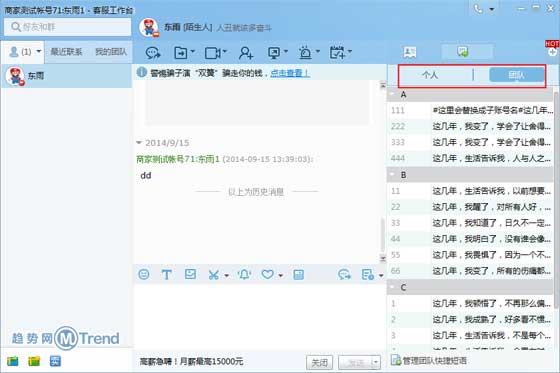
Task: Switch to the 个人 phrases tab
Action: point(430,75)
